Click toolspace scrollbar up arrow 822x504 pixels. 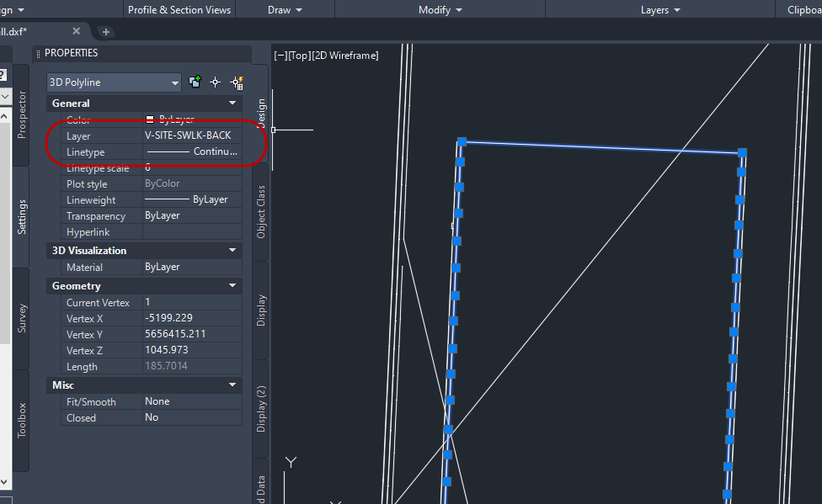[3, 116]
